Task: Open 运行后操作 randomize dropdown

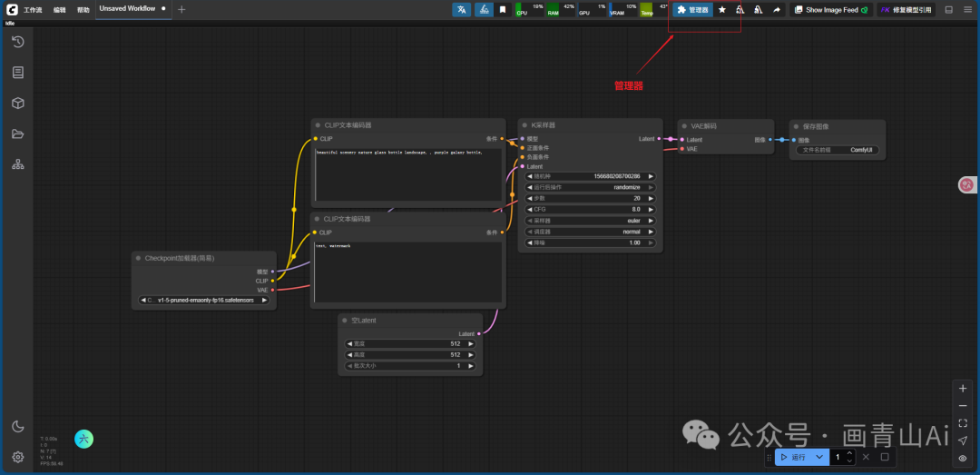Action: (x=592, y=187)
